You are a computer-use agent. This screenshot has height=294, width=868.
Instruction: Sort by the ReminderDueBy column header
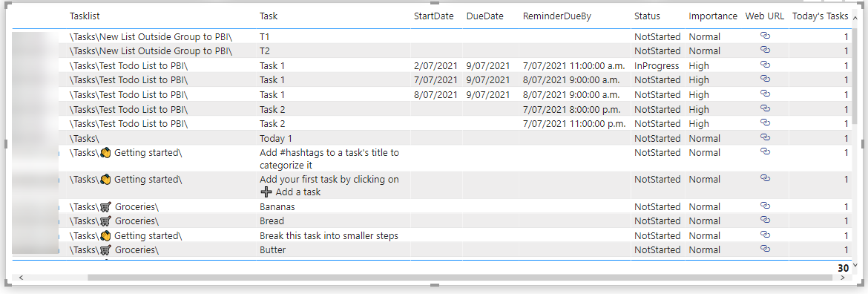(x=557, y=16)
